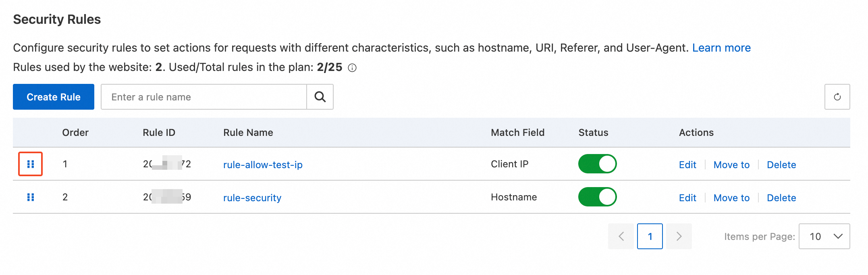The image size is (868, 275).
Task: Refresh the security rules list
Action: pos(837,97)
